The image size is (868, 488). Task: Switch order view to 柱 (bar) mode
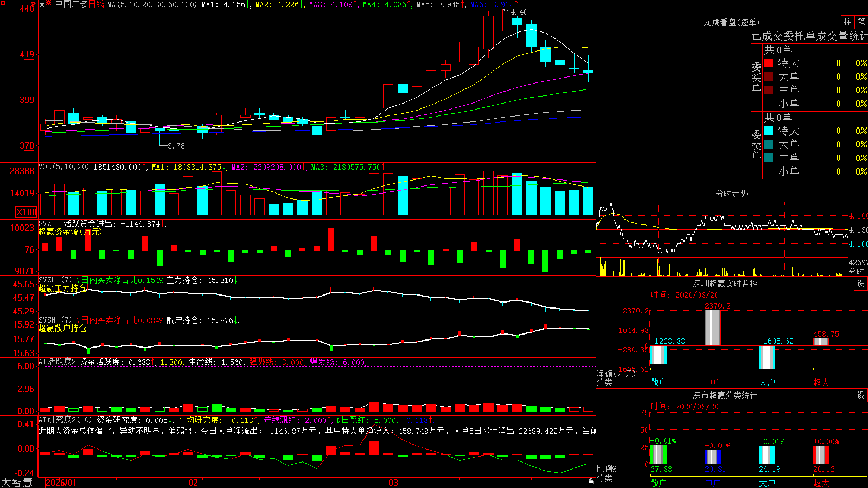pos(847,22)
